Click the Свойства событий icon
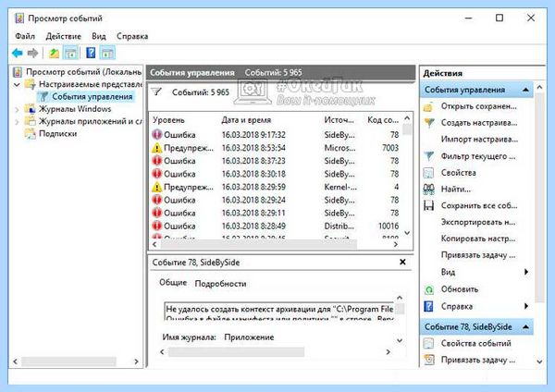The width and height of the screenshot is (555, 392). (428, 343)
